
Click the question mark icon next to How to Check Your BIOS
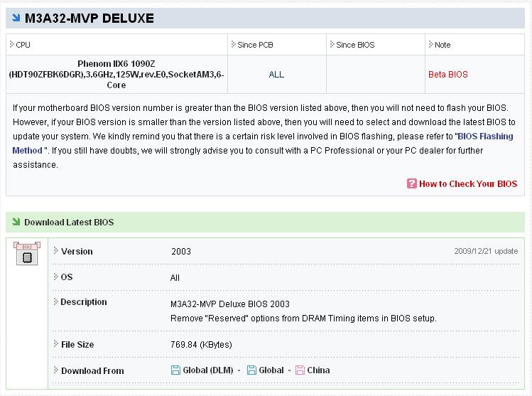tap(411, 183)
